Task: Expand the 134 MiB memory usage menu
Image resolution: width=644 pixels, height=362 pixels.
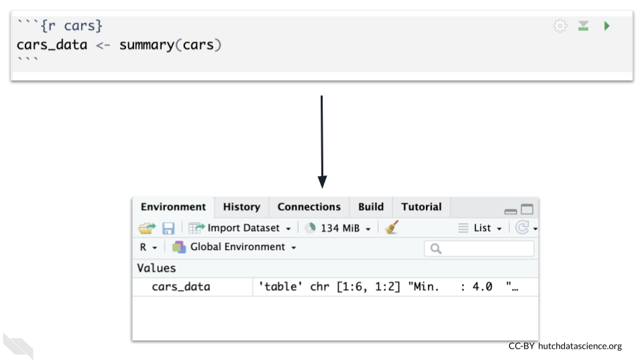Action: pos(339,228)
